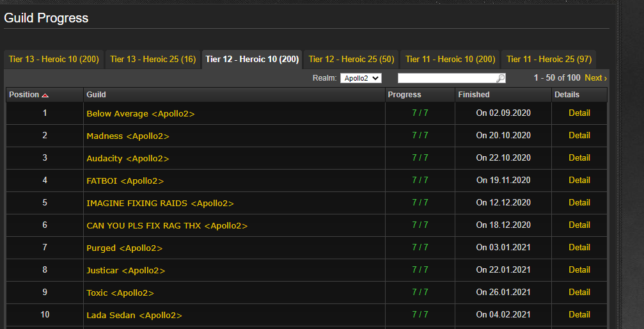Image resolution: width=644 pixels, height=329 pixels.
Task: View Detail for Toxic
Action: point(579,292)
